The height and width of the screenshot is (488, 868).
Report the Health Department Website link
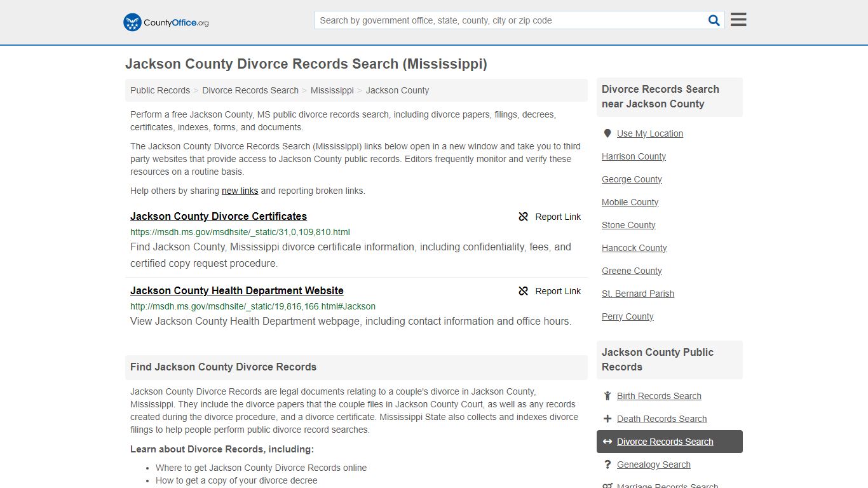(x=550, y=291)
